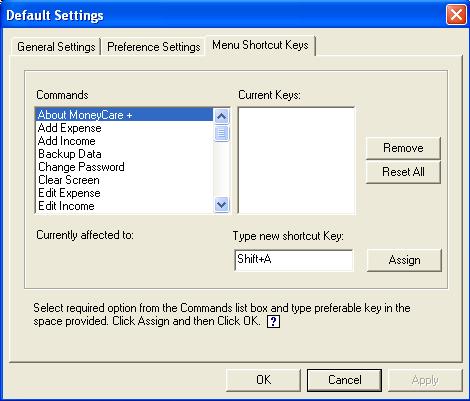Choose the Edit Expense command
The height and width of the screenshot is (401, 470).
click(x=124, y=193)
